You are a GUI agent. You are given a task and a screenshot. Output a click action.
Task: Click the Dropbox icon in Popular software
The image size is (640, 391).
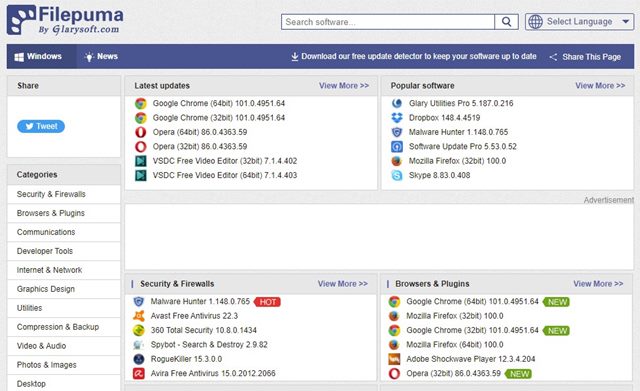coord(397,118)
